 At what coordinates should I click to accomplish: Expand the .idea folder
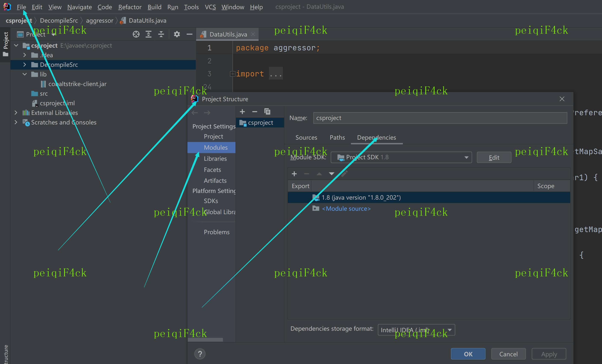[25, 55]
